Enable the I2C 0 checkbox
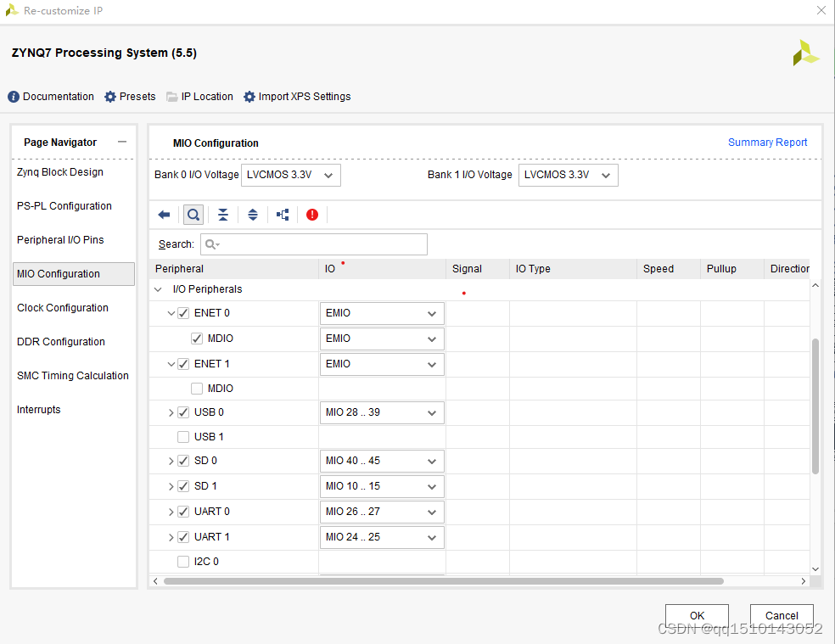This screenshot has height=644, width=835. [x=183, y=562]
